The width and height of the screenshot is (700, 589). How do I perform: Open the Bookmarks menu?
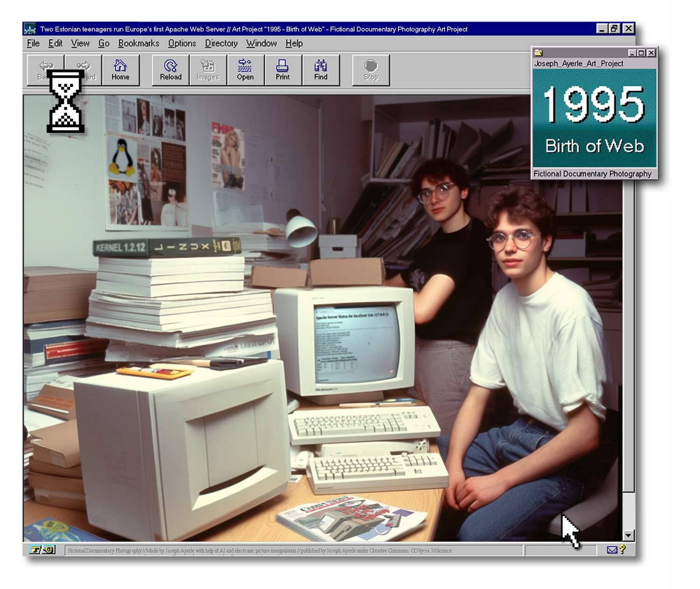[x=139, y=43]
